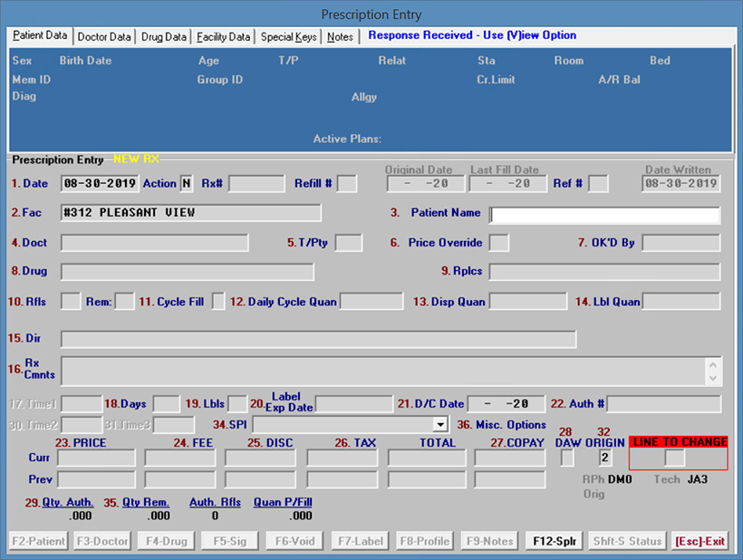Expand the SPI dropdown list
The height and width of the screenshot is (560, 743).
click(440, 424)
